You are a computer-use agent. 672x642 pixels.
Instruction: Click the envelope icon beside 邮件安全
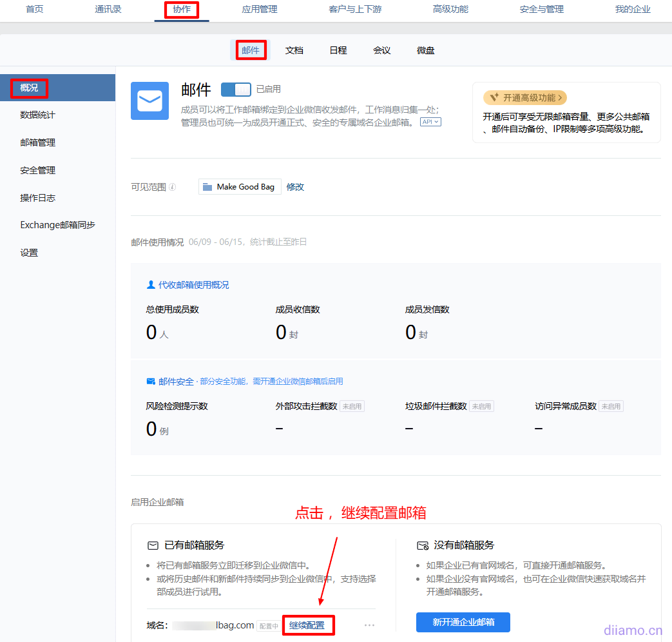click(x=151, y=382)
